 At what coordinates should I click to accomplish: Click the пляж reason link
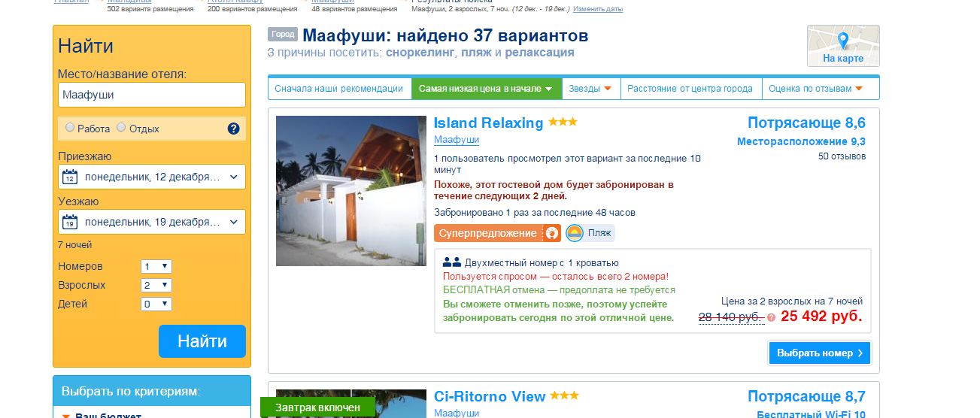pyautogui.click(x=476, y=53)
